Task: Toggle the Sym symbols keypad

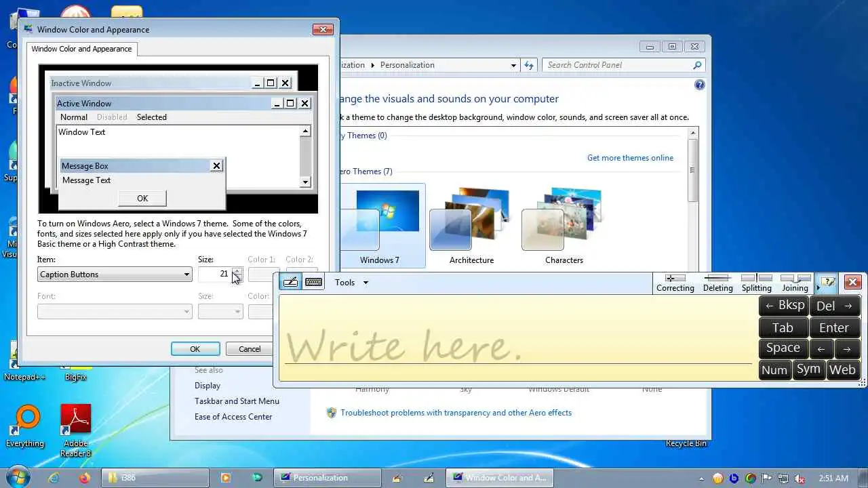Action: tap(808, 369)
